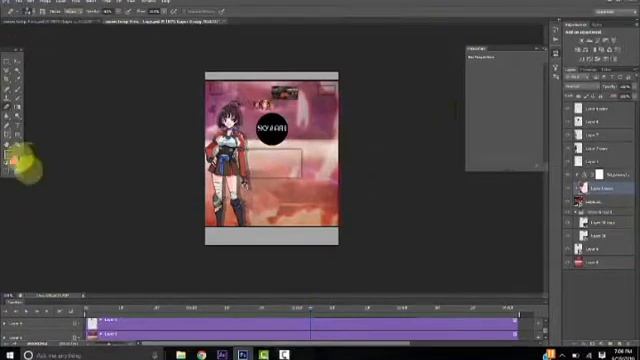Enable airbrush mode in options bar
The image size is (640, 360).
point(174,11)
